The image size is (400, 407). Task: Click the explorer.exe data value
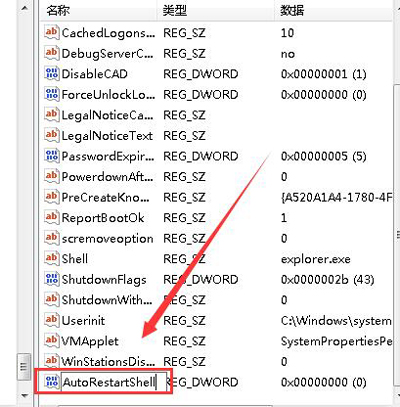[x=315, y=259]
